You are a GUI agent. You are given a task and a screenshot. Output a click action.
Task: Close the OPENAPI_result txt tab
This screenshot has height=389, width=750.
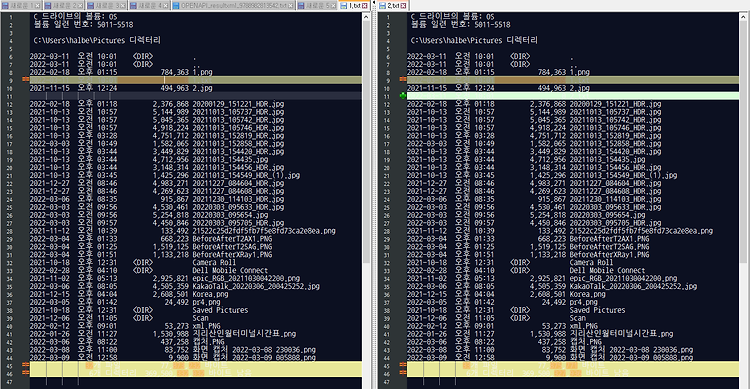pos(290,6)
